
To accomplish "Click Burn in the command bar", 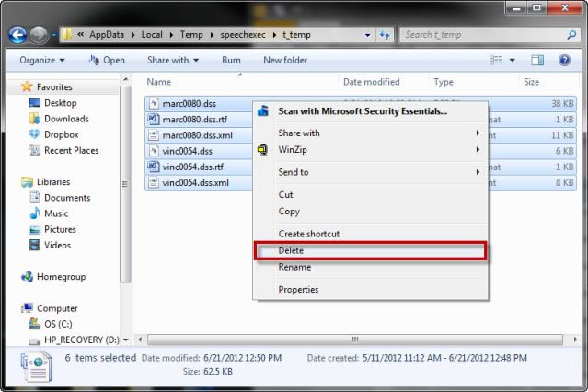I will pos(231,61).
